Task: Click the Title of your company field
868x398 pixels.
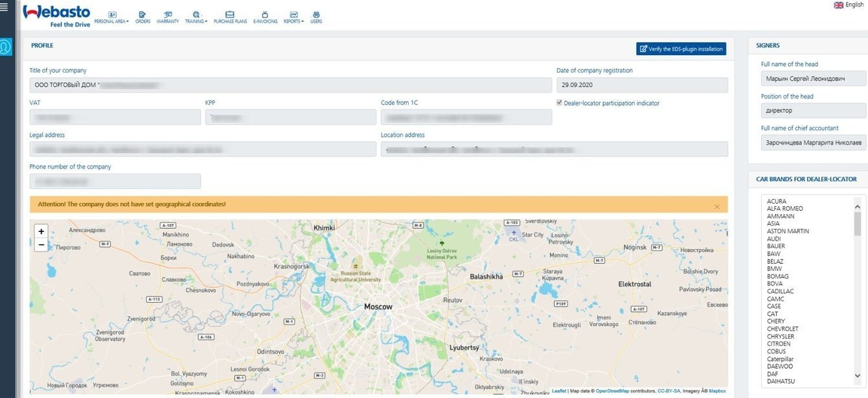Action: tap(291, 85)
